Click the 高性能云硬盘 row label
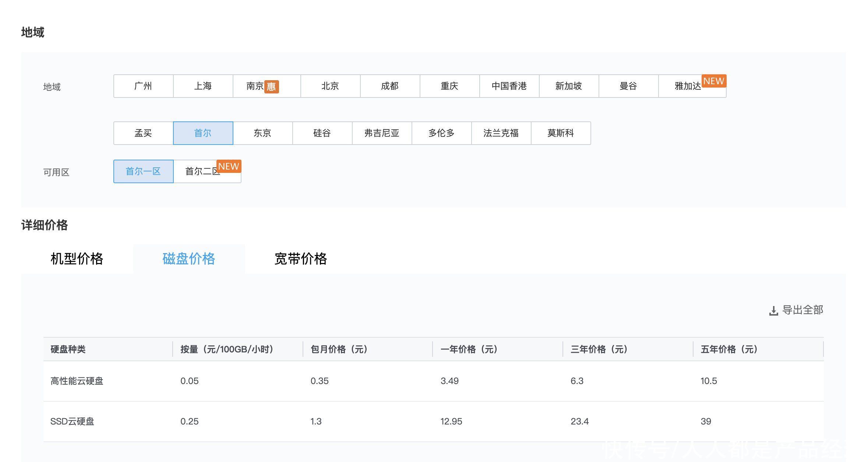868x462 pixels. click(77, 381)
